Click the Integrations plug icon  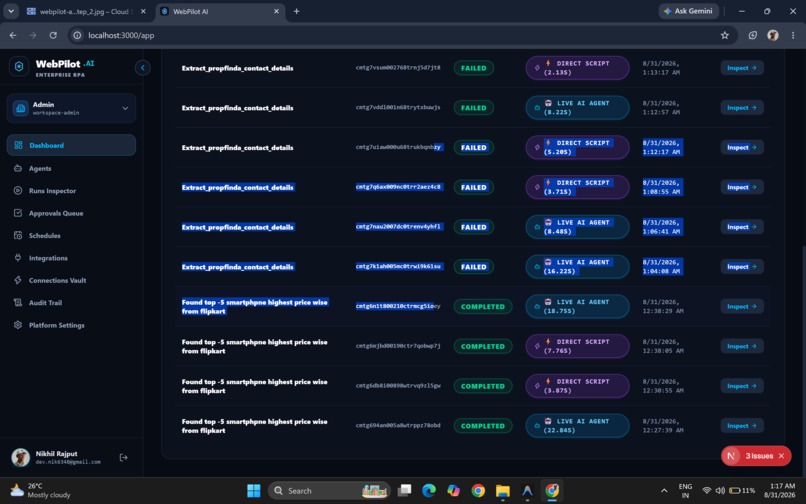click(x=18, y=258)
